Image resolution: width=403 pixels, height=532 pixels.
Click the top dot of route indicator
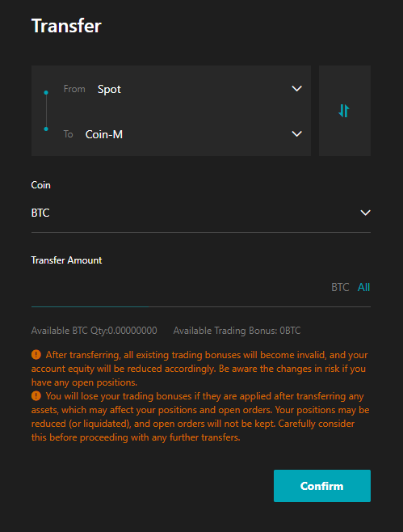(46, 92)
